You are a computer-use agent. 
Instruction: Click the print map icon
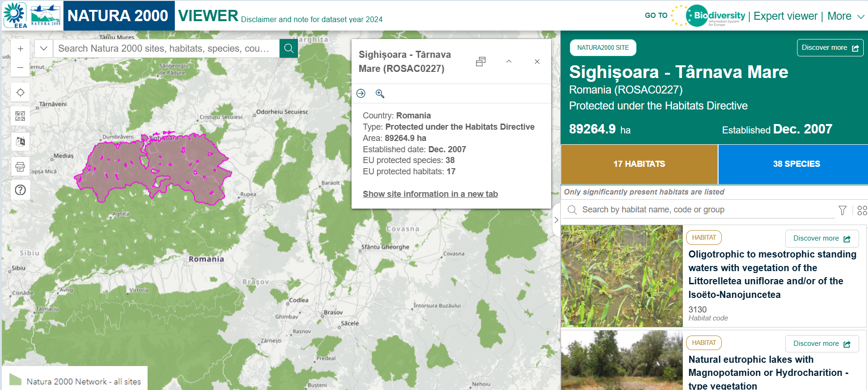click(20, 167)
